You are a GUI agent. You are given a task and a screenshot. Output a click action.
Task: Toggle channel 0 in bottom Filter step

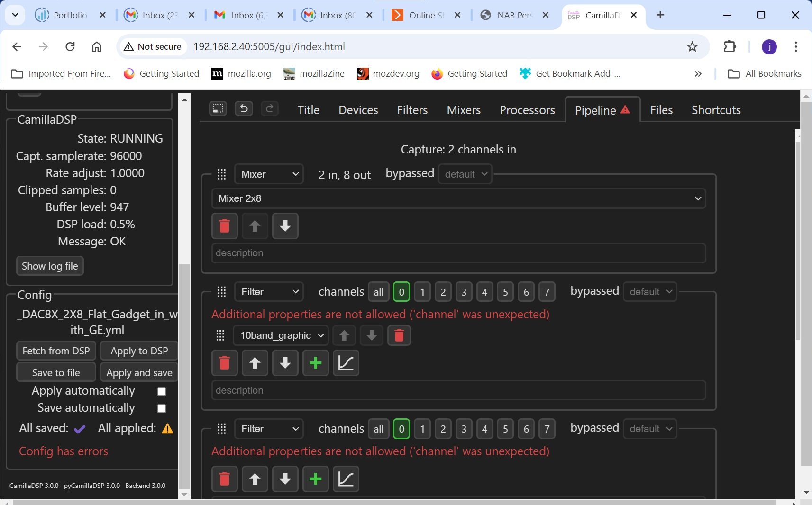point(401,429)
